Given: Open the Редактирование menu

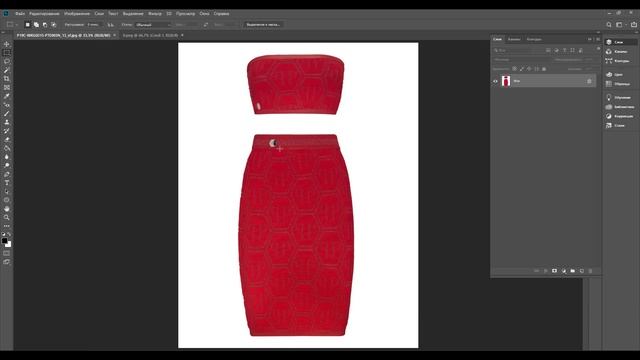Looking at the screenshot, I should tap(44, 13).
